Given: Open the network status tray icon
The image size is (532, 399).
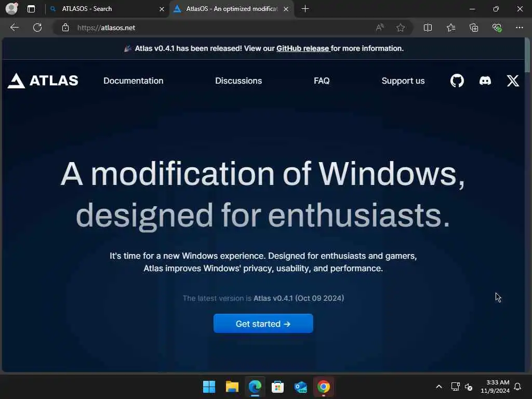Looking at the screenshot, I should (455, 387).
